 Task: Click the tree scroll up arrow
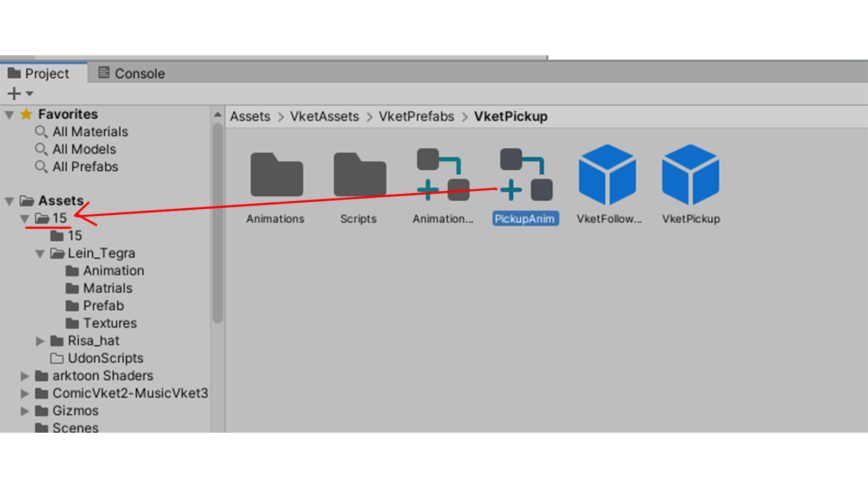click(x=218, y=114)
